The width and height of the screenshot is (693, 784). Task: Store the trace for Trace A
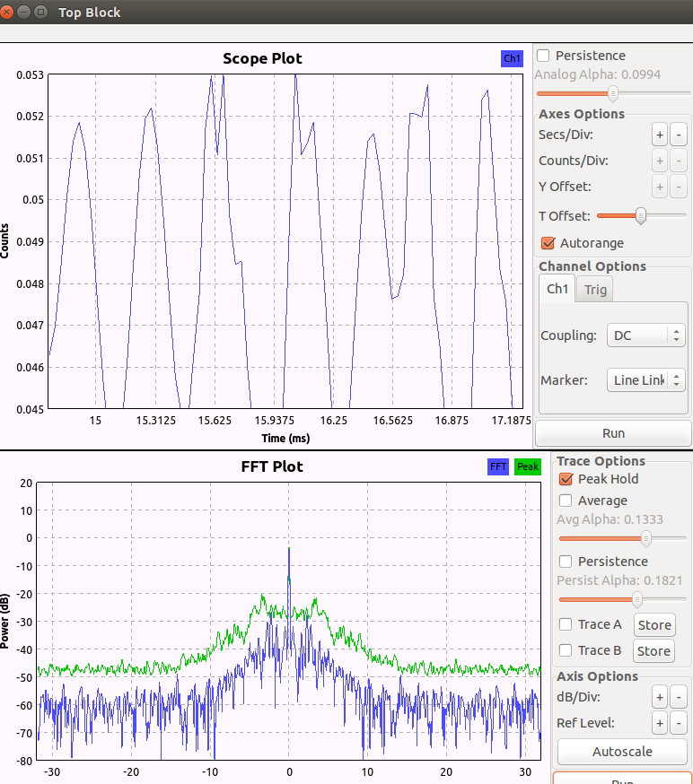[654, 625]
